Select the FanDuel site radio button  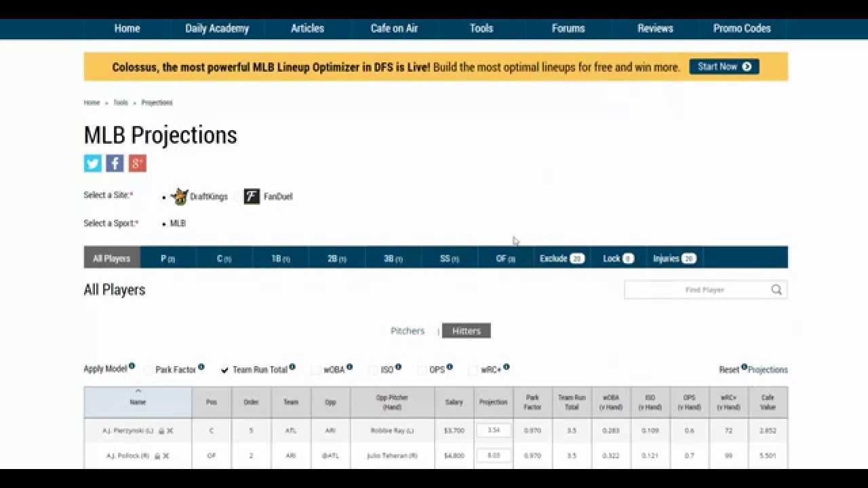coord(237,197)
